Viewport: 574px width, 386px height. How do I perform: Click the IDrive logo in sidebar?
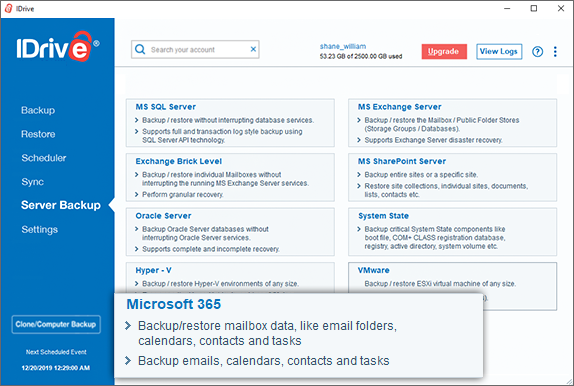coord(57,47)
